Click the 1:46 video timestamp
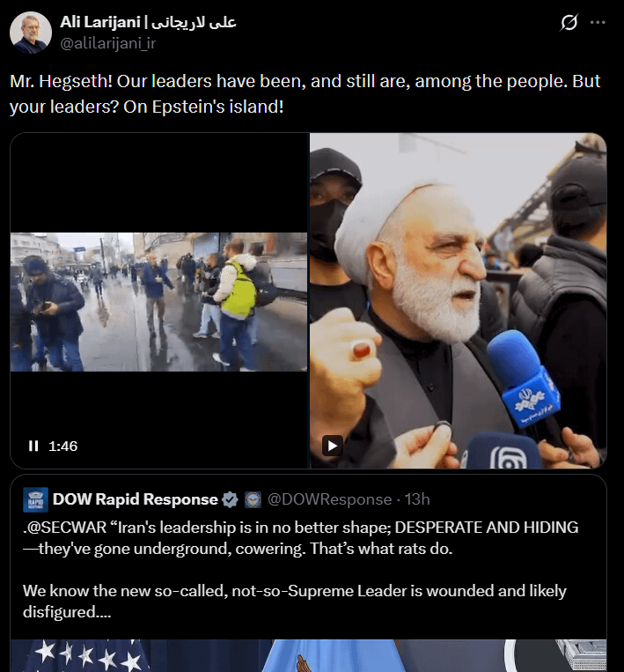This screenshot has width=624, height=672. coord(63,447)
